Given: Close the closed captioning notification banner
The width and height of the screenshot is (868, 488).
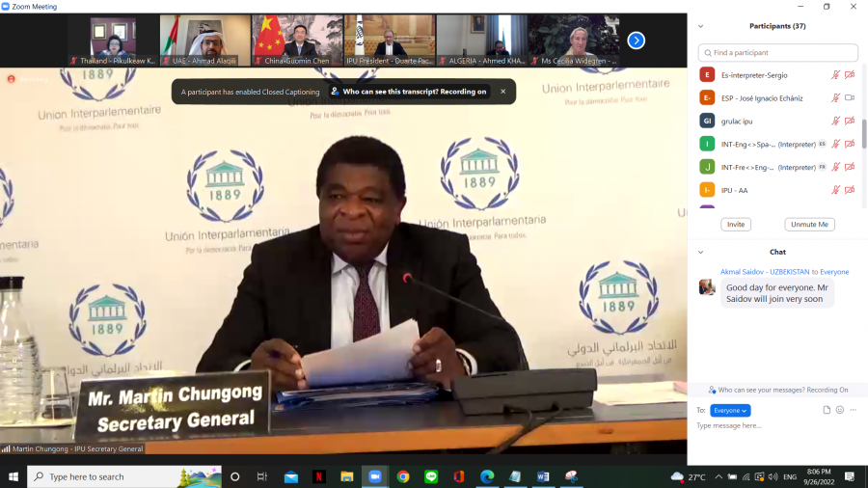Looking at the screenshot, I should click(502, 92).
